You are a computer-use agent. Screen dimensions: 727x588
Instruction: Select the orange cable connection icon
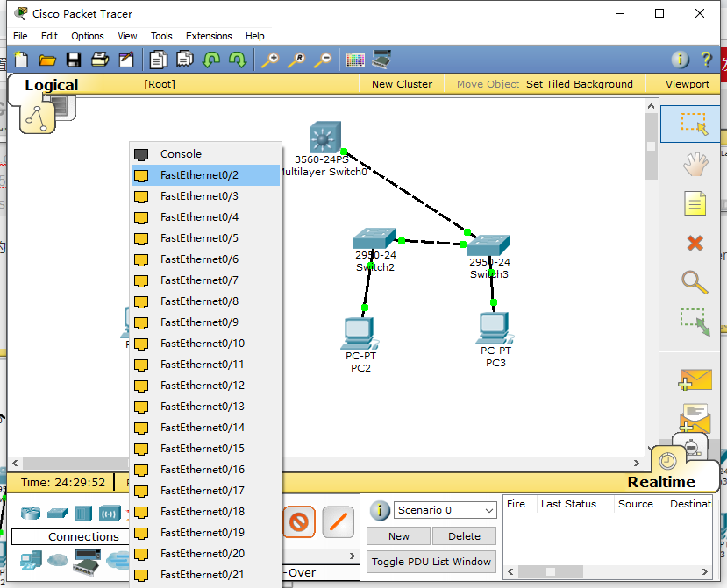point(338,521)
